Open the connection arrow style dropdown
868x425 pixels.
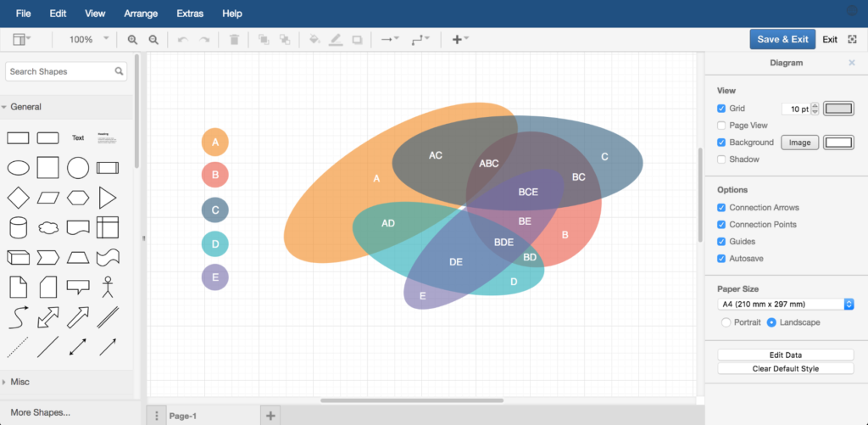390,39
